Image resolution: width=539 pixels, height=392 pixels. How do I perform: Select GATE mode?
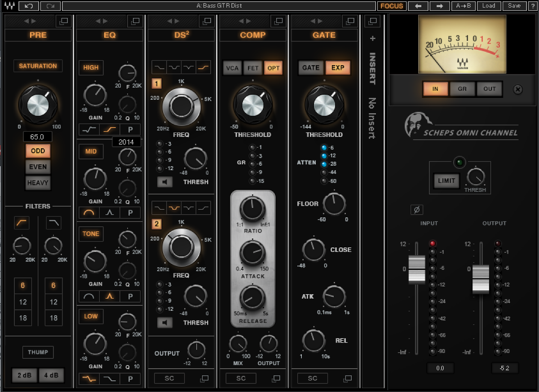[x=311, y=68]
